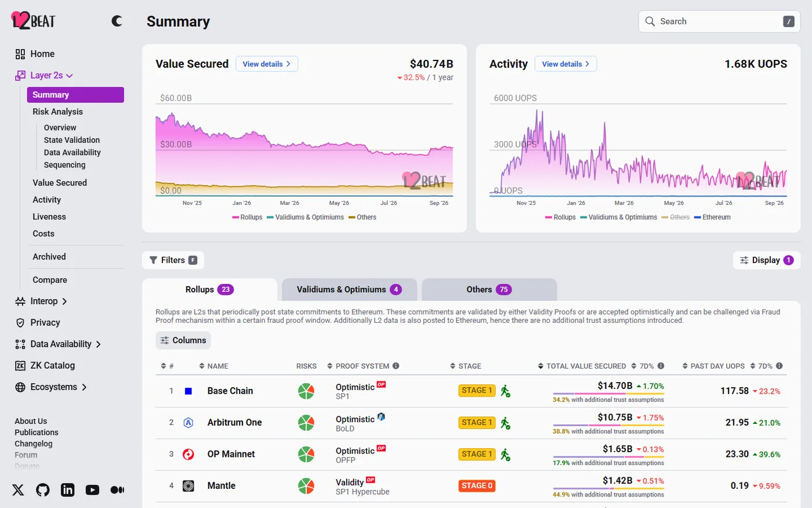
Task: Open State Validation under Risk Analysis
Action: pyautogui.click(x=72, y=140)
